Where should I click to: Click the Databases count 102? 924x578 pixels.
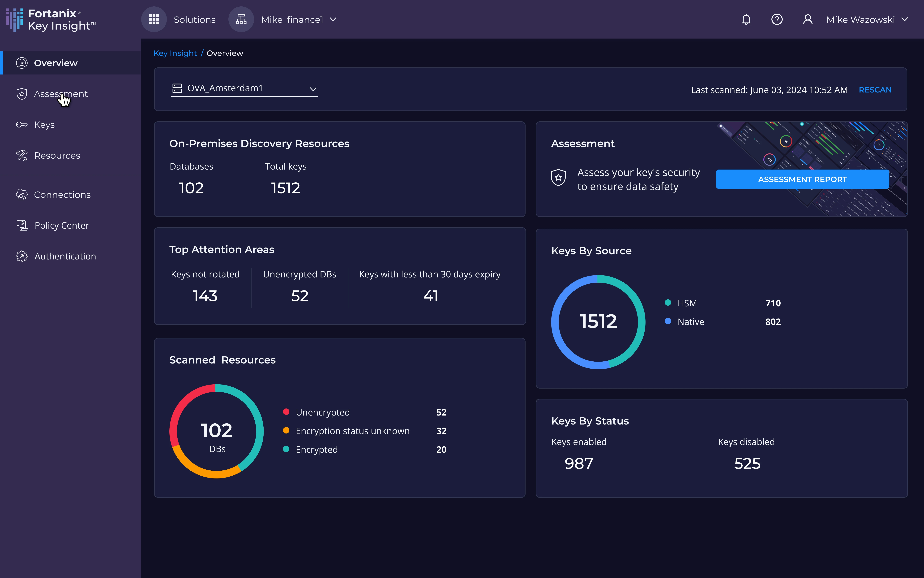click(x=191, y=188)
